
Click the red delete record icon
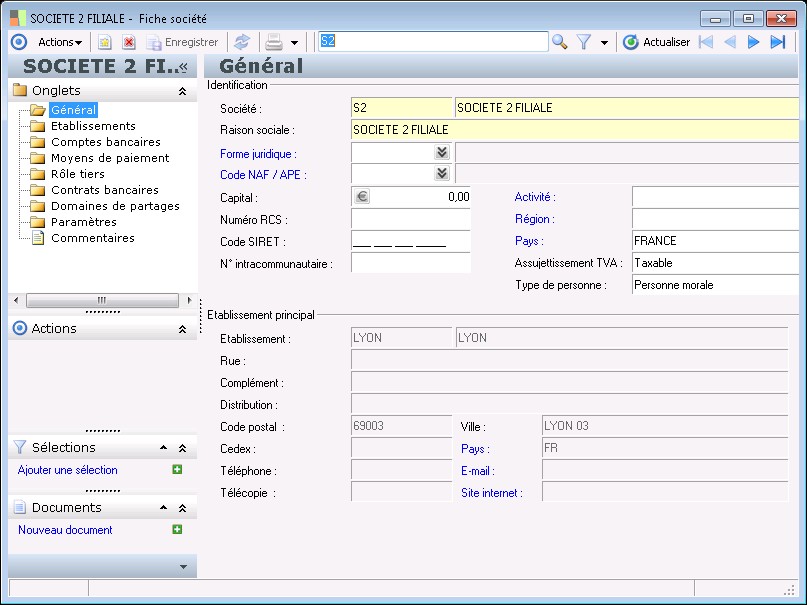click(x=128, y=42)
